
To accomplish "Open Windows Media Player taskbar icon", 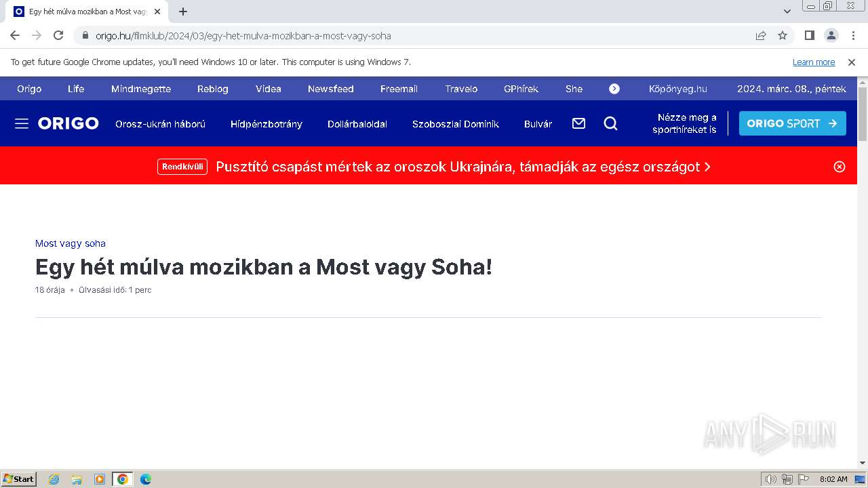I will (x=100, y=479).
